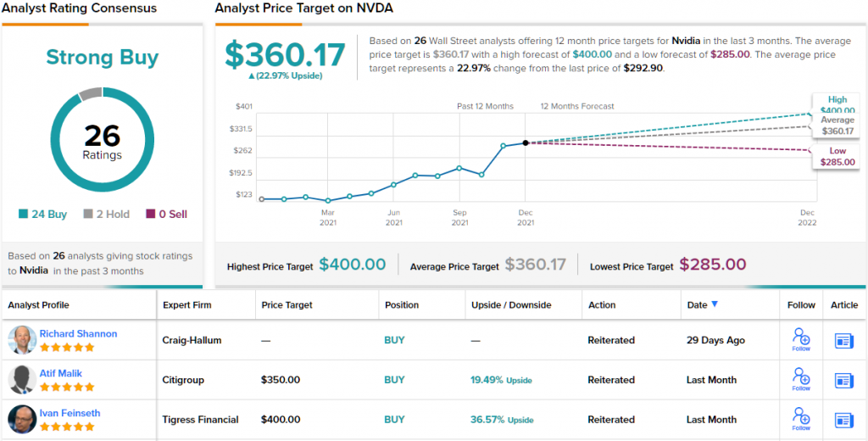Open Richard Shannon's article icon
Image resolution: width=868 pixels, height=441 pixels.
pyautogui.click(x=844, y=340)
